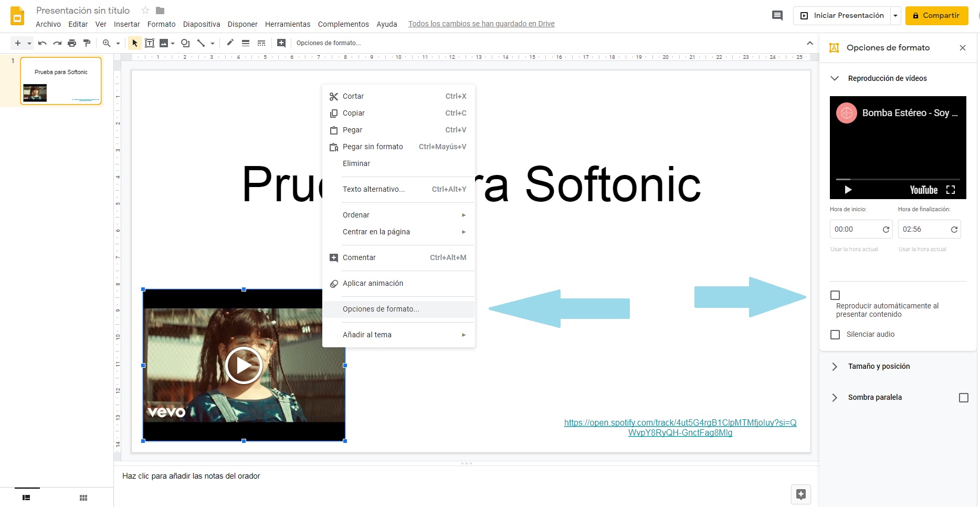Screen dimensions: 980x507
Task: Open the shape tool
Action: tap(185, 43)
